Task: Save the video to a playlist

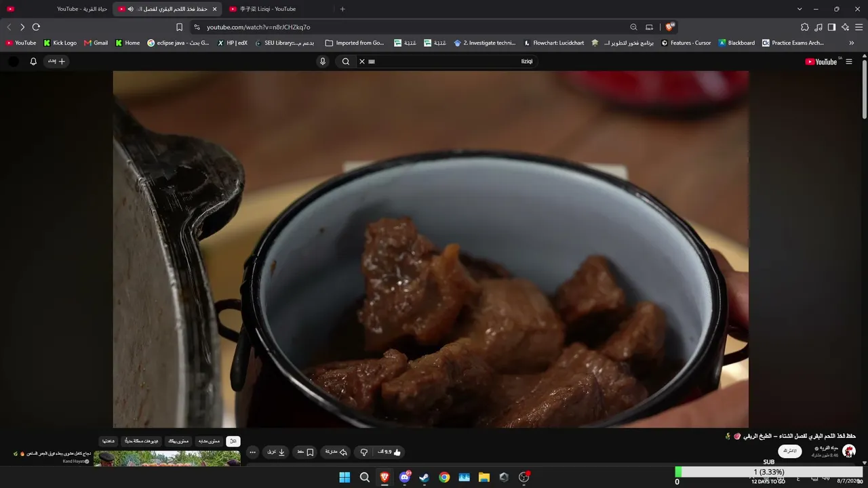Action: coord(304,452)
